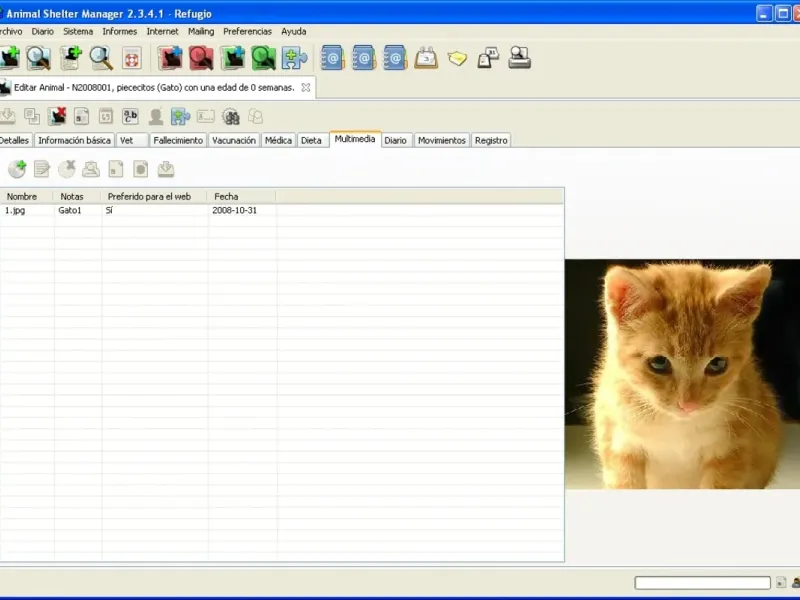
Task: Switch to the Información básica tab
Action: click(74, 140)
